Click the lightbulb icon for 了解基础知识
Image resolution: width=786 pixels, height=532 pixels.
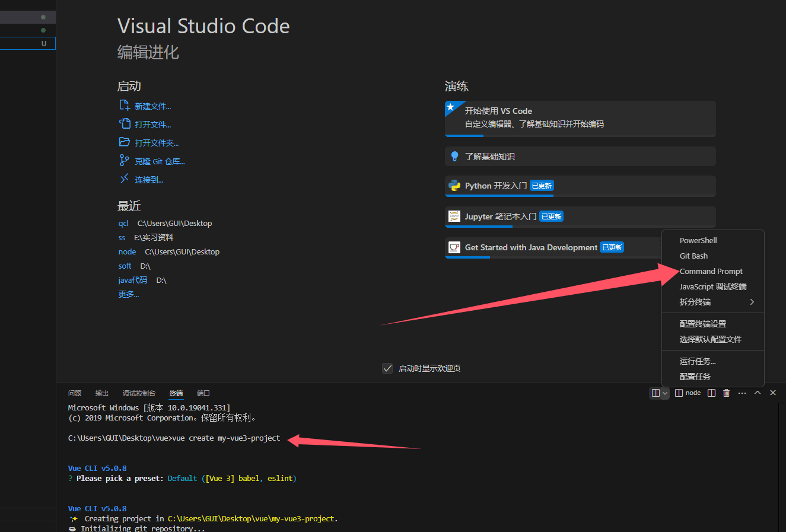[454, 157]
